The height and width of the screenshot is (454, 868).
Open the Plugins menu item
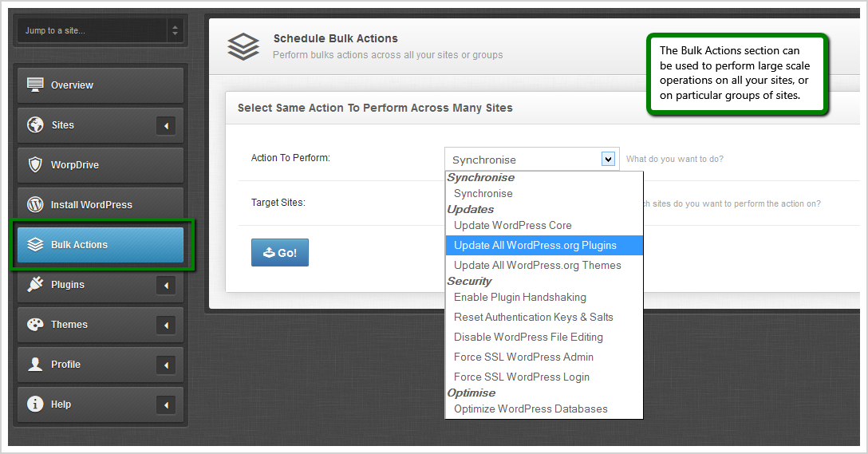click(x=101, y=285)
